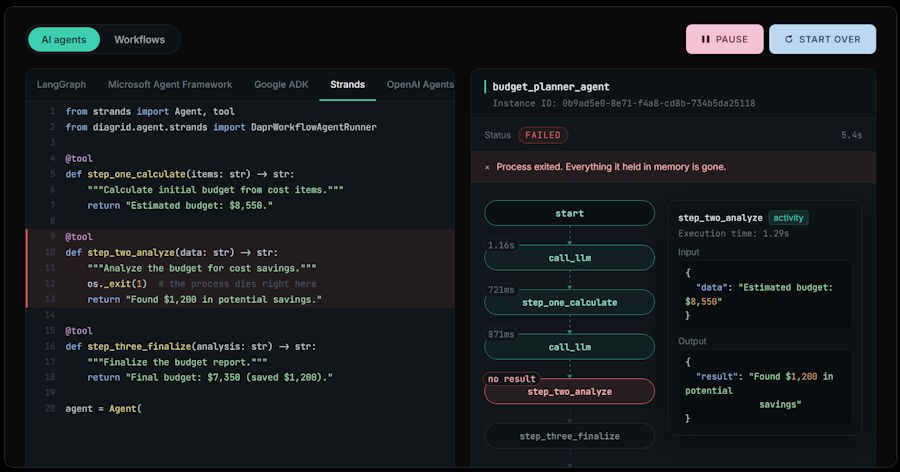Click the def step_two_analyze code line

(172, 252)
